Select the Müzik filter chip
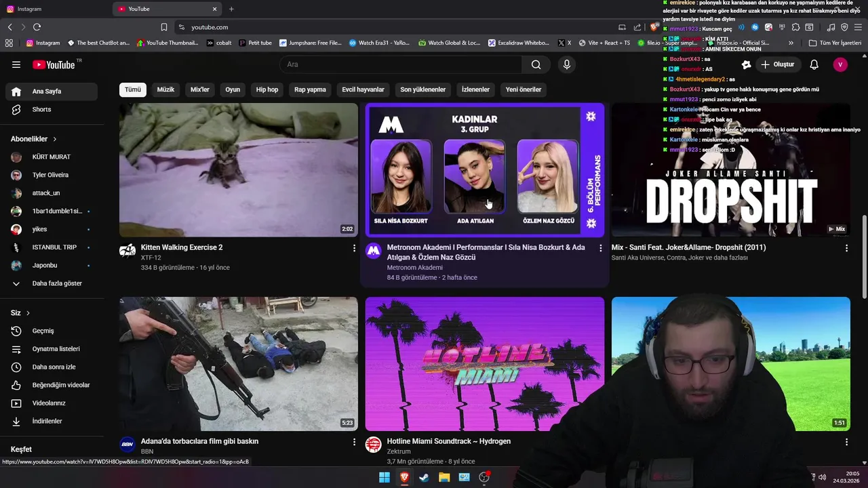 click(x=165, y=89)
